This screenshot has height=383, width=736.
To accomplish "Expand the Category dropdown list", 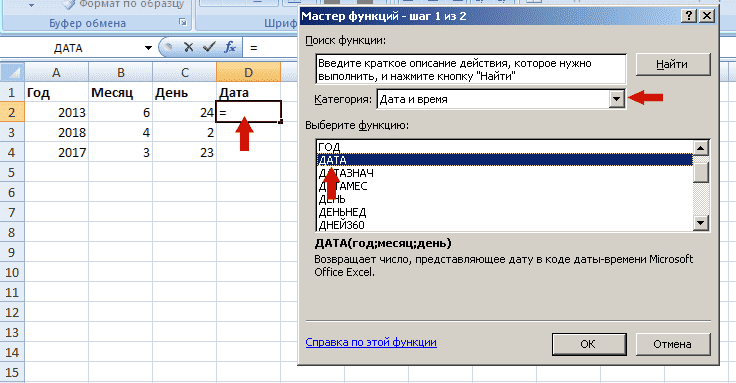I will click(616, 99).
